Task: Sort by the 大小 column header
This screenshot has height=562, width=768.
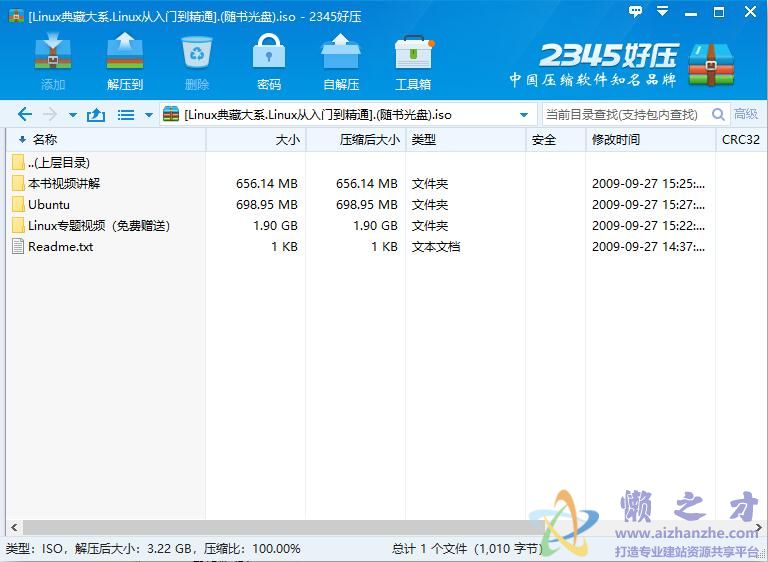Action: click(x=256, y=140)
